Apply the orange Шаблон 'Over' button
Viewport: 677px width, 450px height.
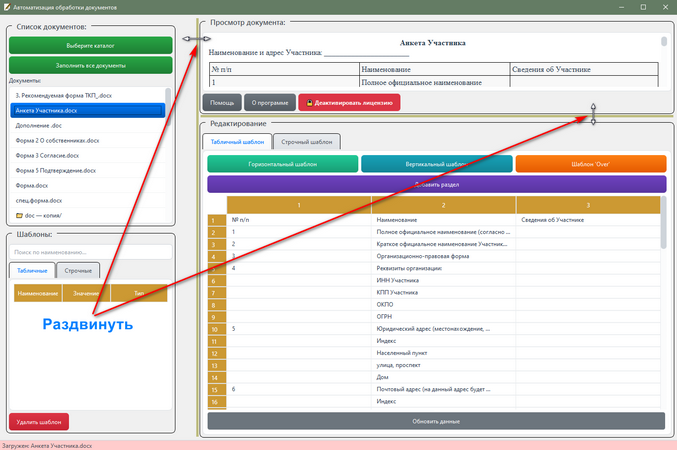pyautogui.click(x=591, y=164)
